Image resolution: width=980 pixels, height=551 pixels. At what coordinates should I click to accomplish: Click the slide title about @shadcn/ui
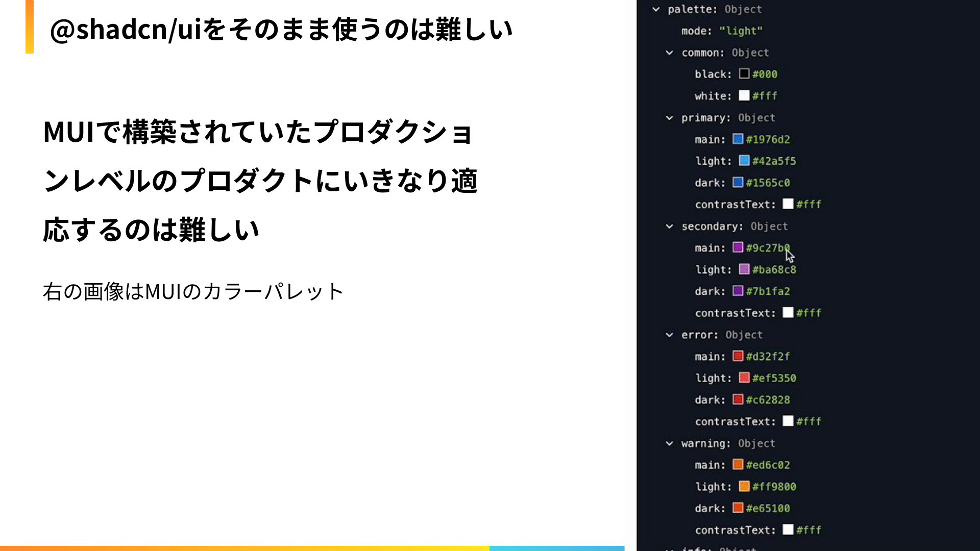coord(281,29)
